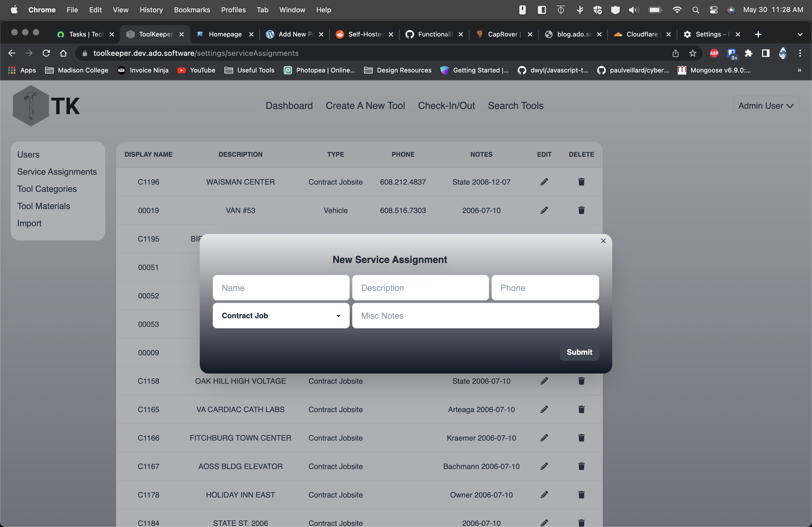
Task: Click the Misc Notes text field
Action: coord(475,316)
